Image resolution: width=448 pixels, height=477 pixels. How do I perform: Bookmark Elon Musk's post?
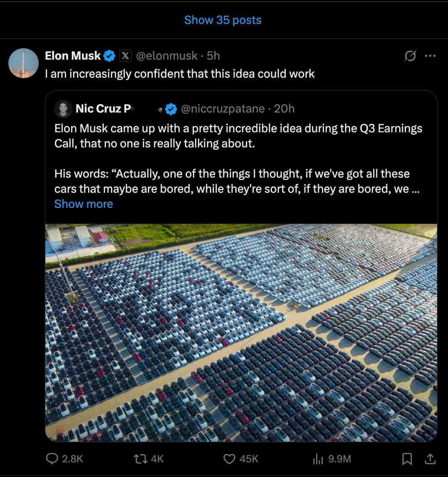tap(407, 459)
